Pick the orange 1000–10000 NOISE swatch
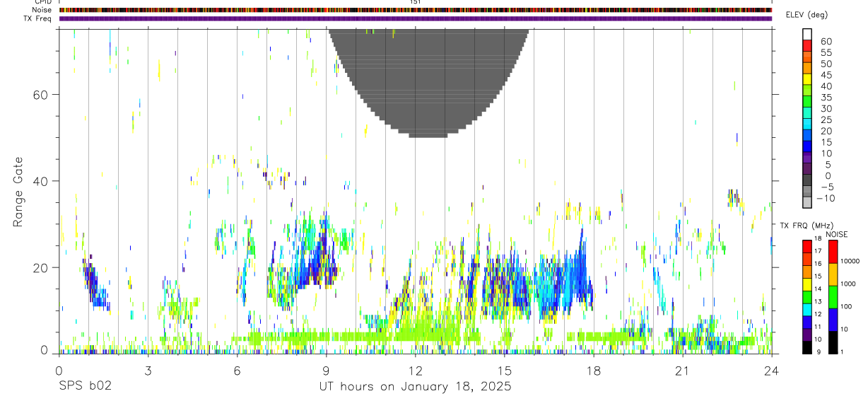The height and width of the screenshot is (401, 868). (833, 274)
